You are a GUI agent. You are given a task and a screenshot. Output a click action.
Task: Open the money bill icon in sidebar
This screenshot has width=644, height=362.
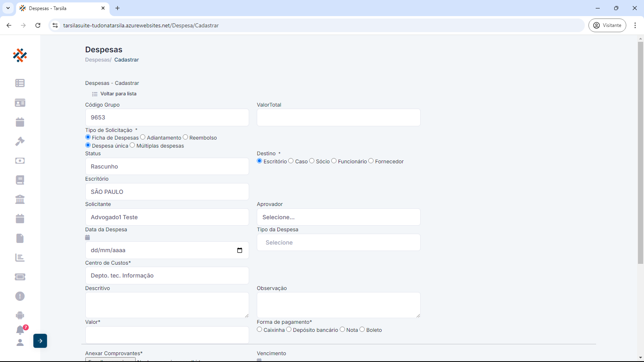pos(20,160)
